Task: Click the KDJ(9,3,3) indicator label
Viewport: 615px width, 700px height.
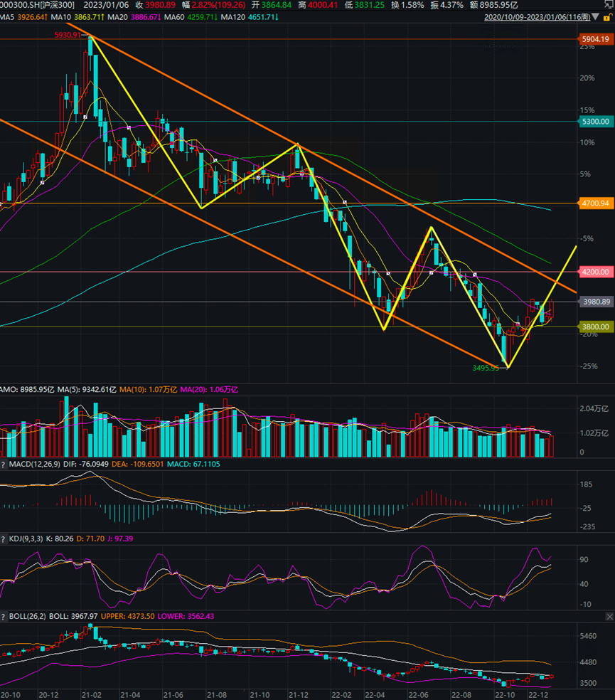Action: click(x=26, y=539)
